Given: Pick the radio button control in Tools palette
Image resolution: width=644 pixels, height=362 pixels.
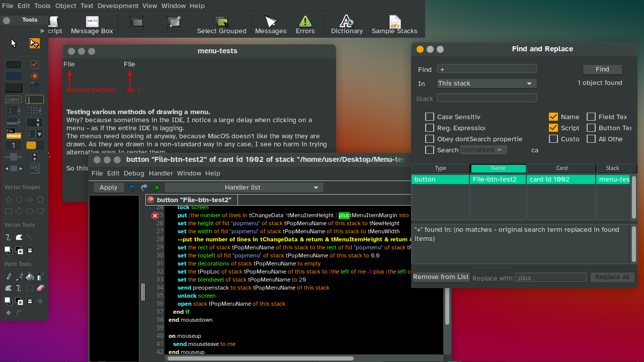Looking at the screenshot, I should (x=35, y=76).
